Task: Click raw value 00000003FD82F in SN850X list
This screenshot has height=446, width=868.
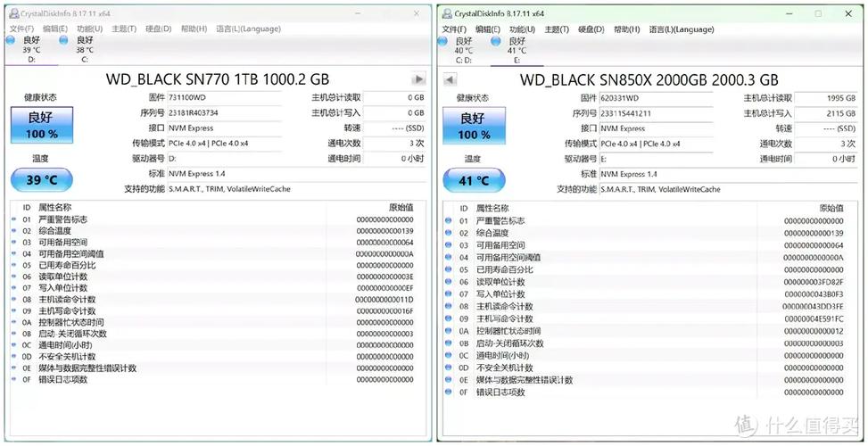Action: coord(814,282)
